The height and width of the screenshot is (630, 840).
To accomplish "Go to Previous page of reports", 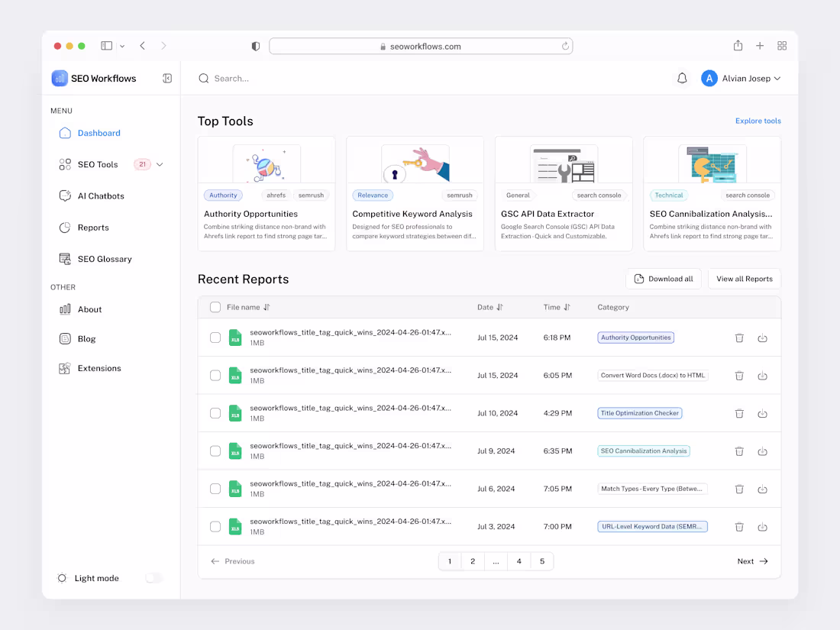I will tap(233, 561).
